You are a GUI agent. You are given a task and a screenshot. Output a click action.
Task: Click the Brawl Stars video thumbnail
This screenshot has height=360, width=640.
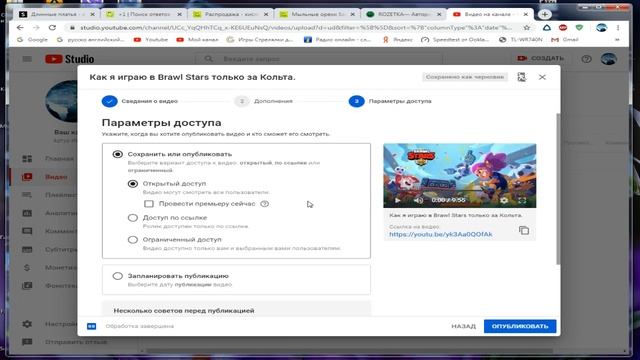click(x=460, y=176)
